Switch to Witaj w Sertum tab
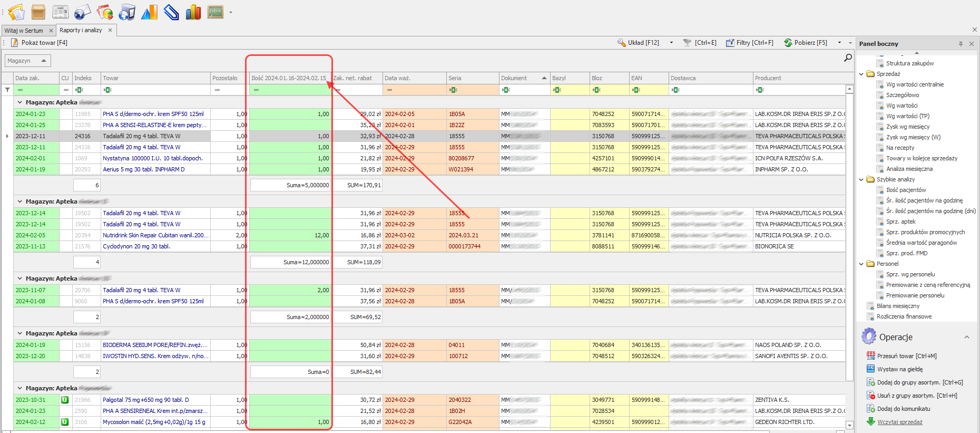The image size is (980, 433). tap(24, 31)
